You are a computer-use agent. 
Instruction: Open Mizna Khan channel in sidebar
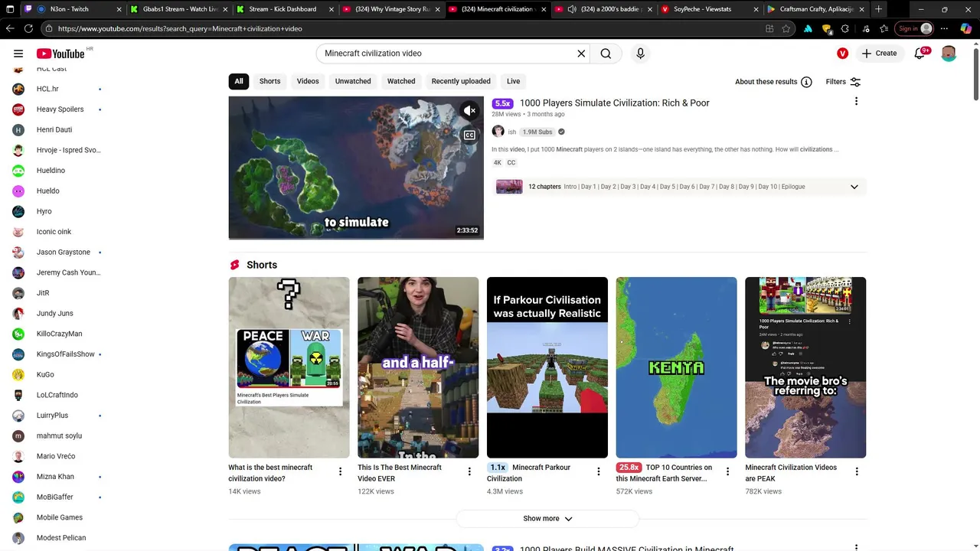(57, 477)
